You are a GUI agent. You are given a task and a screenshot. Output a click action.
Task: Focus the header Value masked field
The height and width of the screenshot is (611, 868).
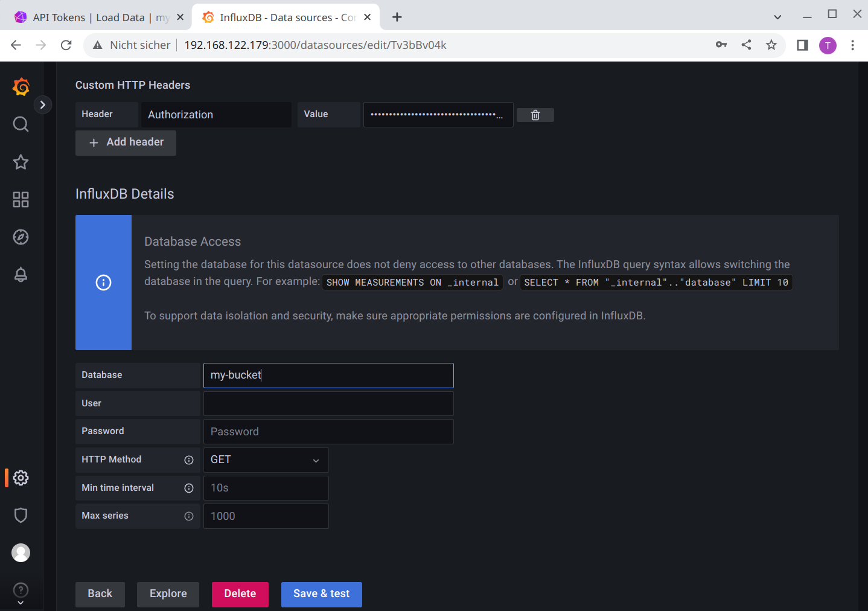click(x=438, y=115)
